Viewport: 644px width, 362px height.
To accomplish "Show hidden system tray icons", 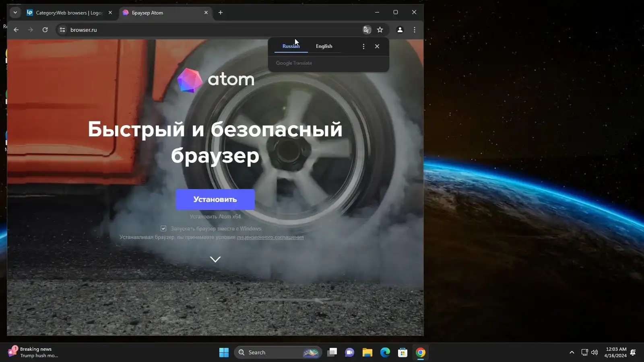I will [572, 352].
